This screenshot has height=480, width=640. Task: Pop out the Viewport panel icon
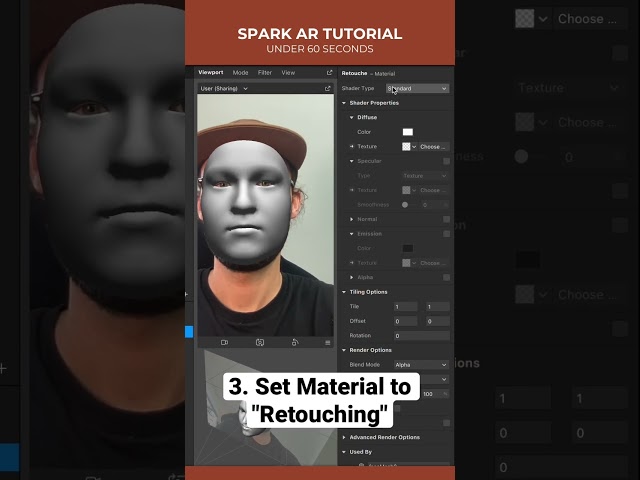click(x=329, y=73)
